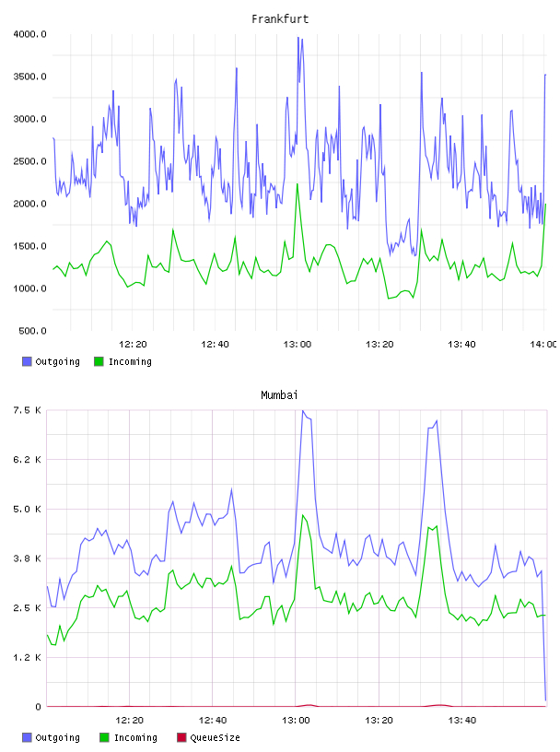Click the 1.2 K axis label on Mumbai chart

(x=27, y=657)
